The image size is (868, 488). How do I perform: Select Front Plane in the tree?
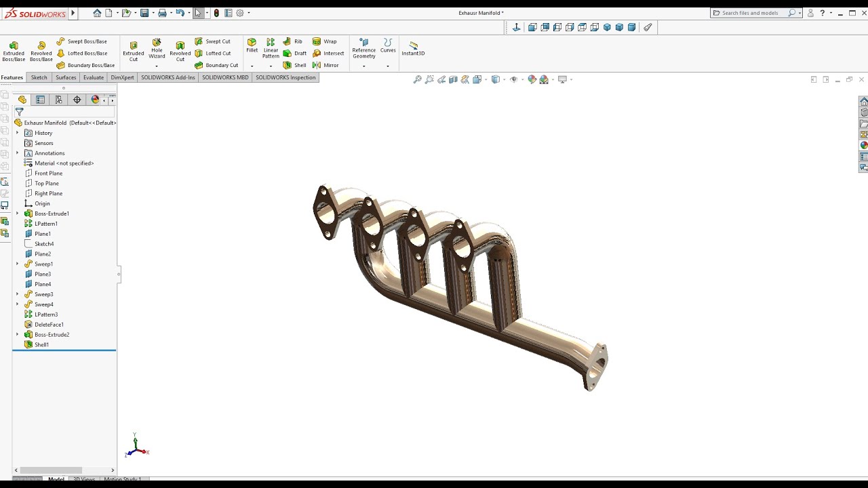tap(43, 174)
